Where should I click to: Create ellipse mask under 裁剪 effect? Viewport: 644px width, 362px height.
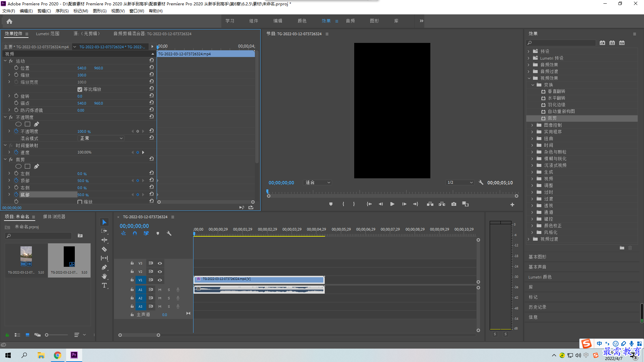pyautogui.click(x=18, y=166)
